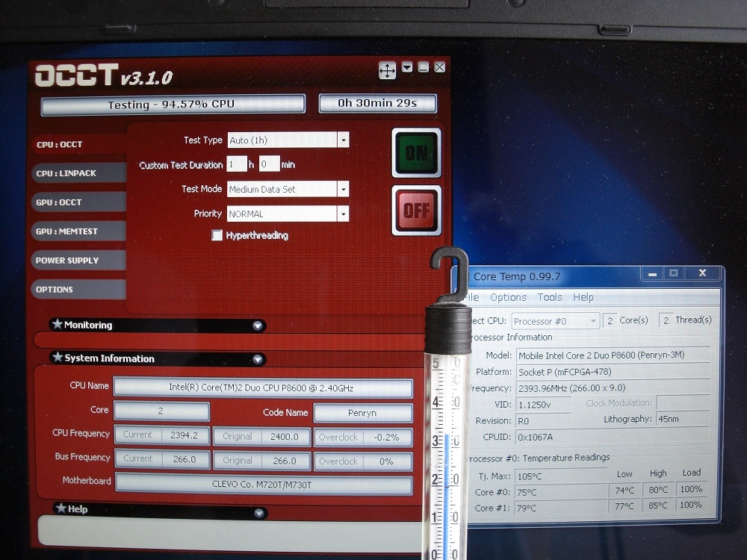
Task: Click the Tj. Max value 105°C
Action: pos(560,476)
